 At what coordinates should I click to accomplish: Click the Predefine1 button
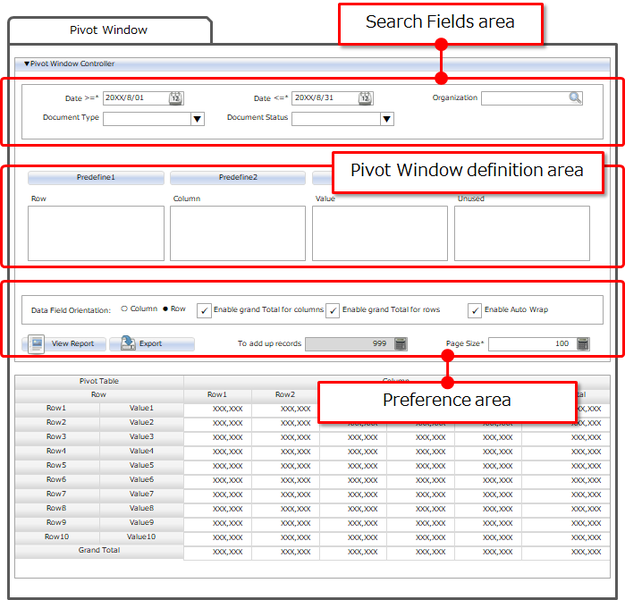[x=96, y=178]
